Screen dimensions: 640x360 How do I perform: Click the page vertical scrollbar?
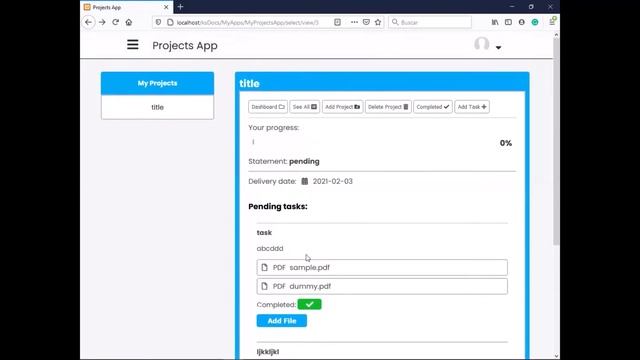(x=556, y=141)
